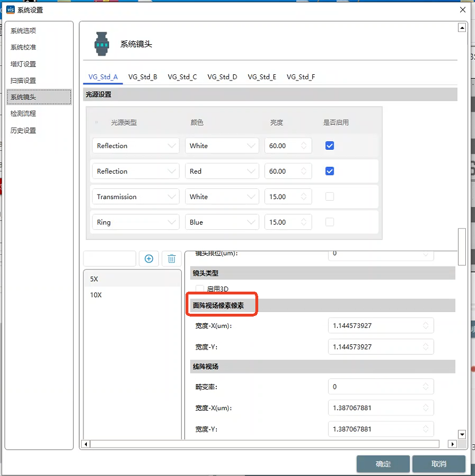Image resolution: width=475 pixels, height=476 pixels.
Task: Click scroll-down arrow at bottom right
Action: pyautogui.click(x=461, y=435)
